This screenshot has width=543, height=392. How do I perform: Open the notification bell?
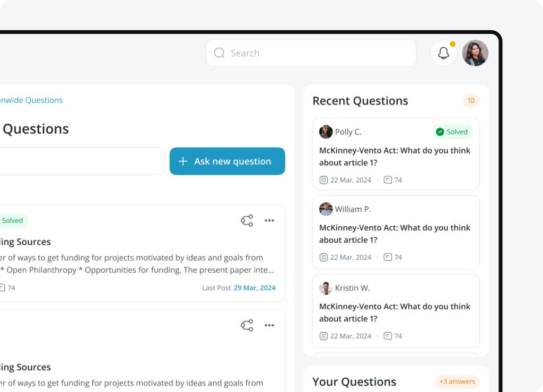pyautogui.click(x=443, y=52)
